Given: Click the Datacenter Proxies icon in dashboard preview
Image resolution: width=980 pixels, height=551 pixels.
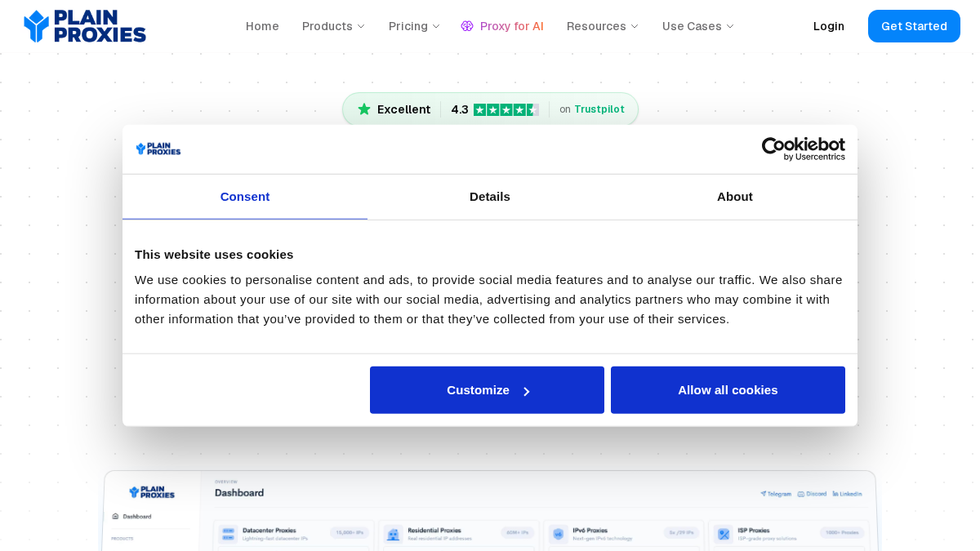Looking at the screenshot, I should click(x=228, y=534).
